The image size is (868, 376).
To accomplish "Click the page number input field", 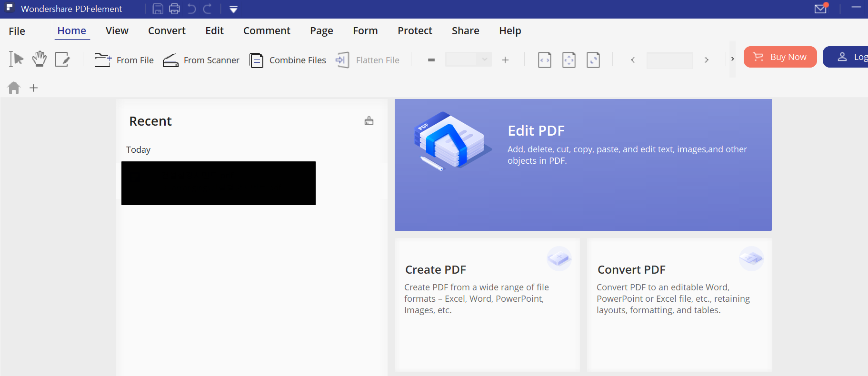I will pos(669,60).
